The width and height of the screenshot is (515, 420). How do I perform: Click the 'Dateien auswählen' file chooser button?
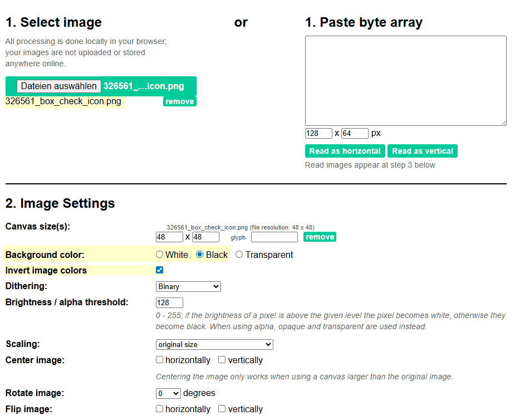pyautogui.click(x=59, y=86)
